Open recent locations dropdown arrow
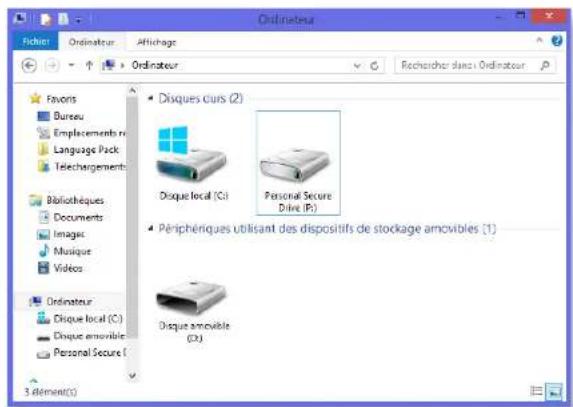Viewport: 573px width, 407px height. [72, 65]
